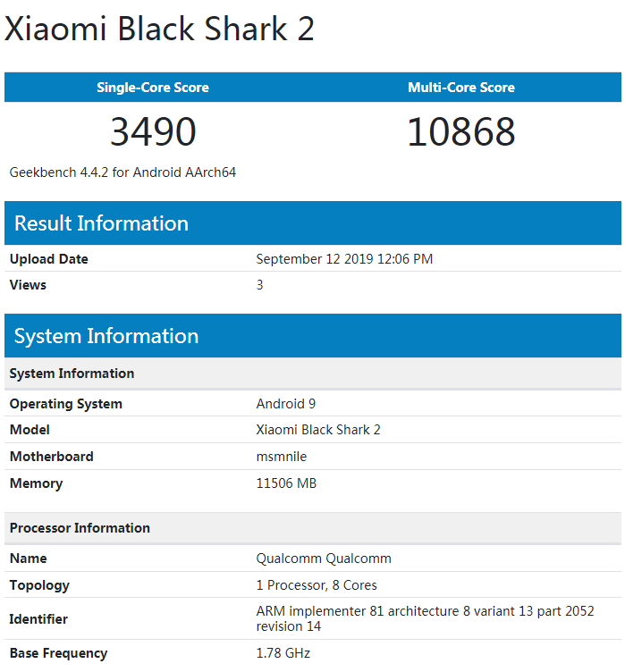Click the 11506 MB memory value
Image resolution: width=625 pixels, height=672 pixels.
(286, 483)
